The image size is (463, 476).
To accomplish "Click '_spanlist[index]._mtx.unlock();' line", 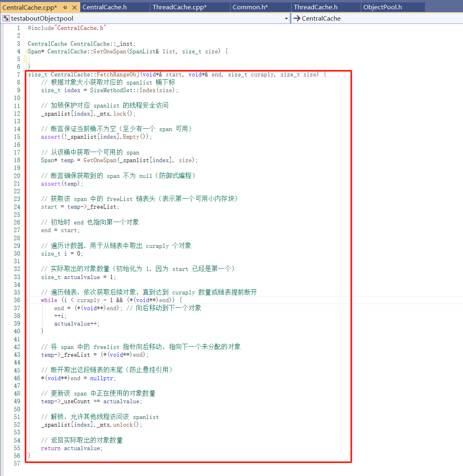I will (91, 425).
